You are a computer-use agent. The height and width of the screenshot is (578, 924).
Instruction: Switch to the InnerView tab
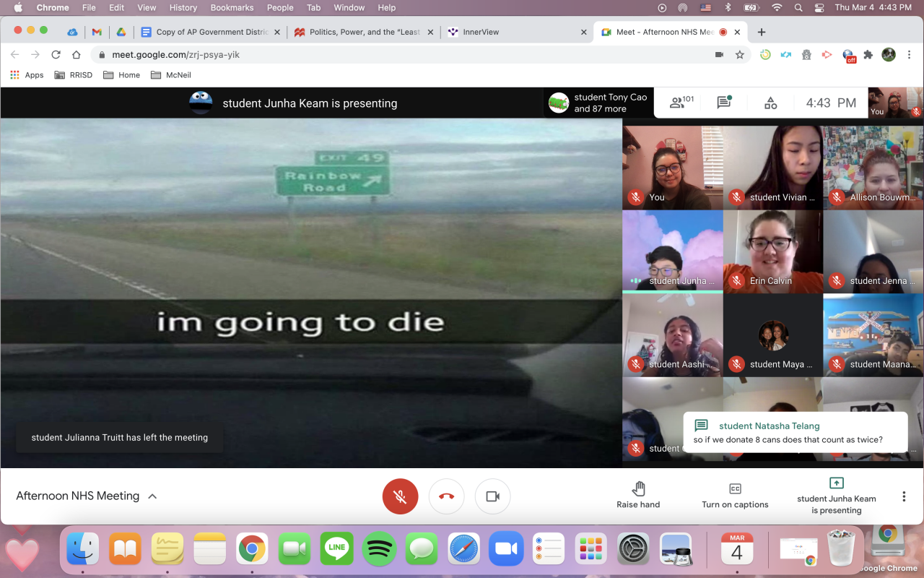tap(516, 32)
